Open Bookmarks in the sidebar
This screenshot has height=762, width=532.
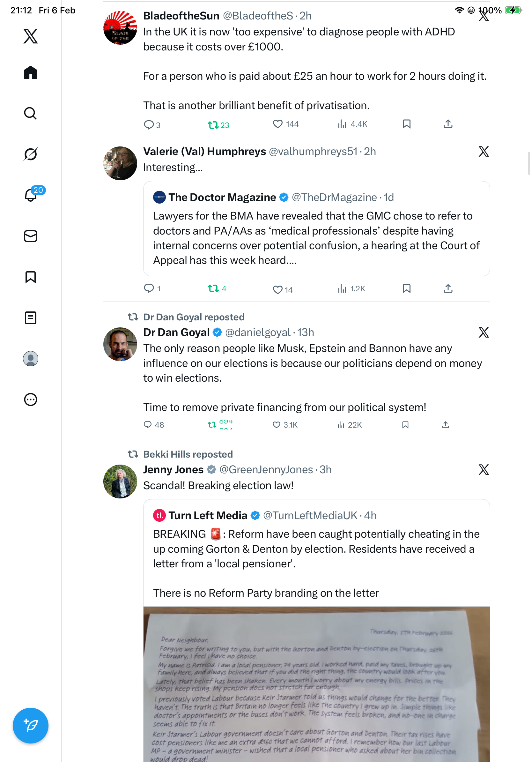(31, 277)
